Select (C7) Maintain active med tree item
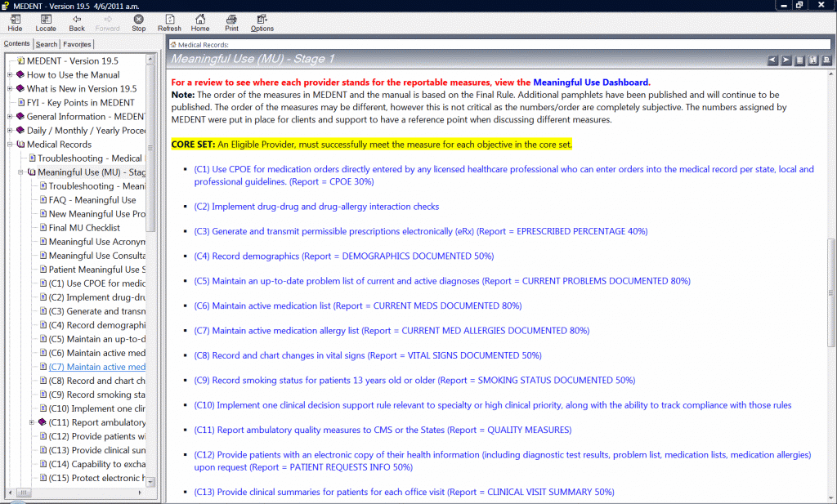 click(97, 367)
